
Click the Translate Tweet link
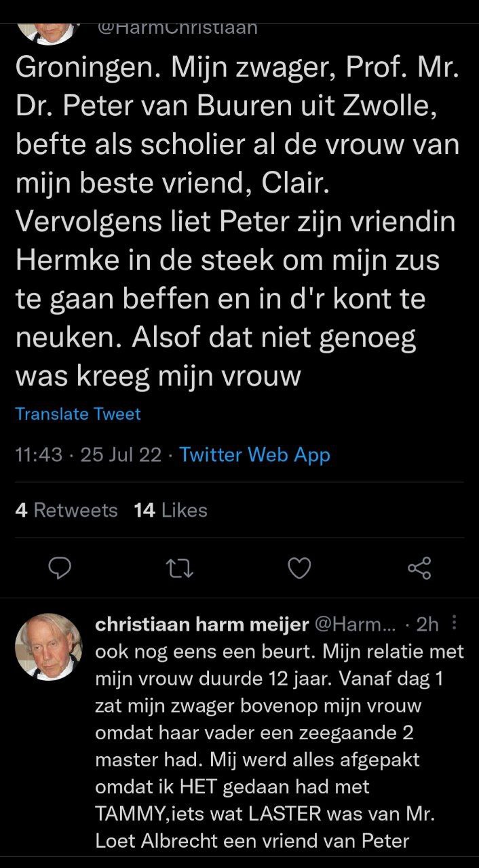point(78,414)
